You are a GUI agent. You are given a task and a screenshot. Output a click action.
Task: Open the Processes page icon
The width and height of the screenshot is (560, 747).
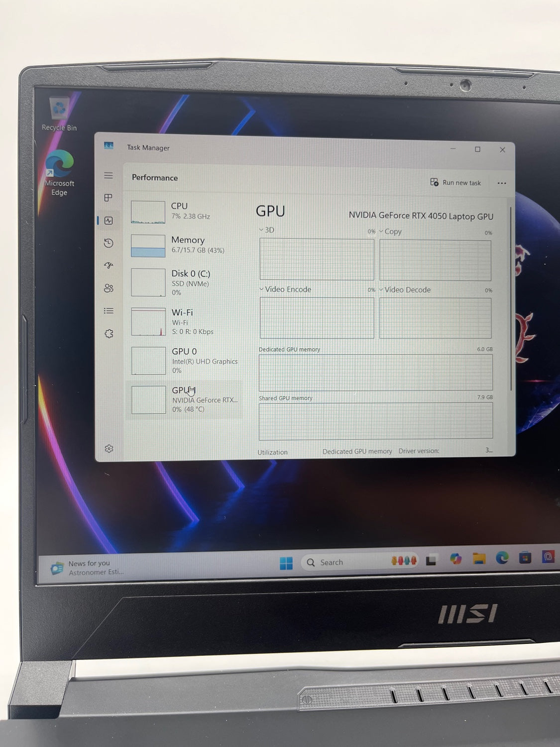point(109,198)
